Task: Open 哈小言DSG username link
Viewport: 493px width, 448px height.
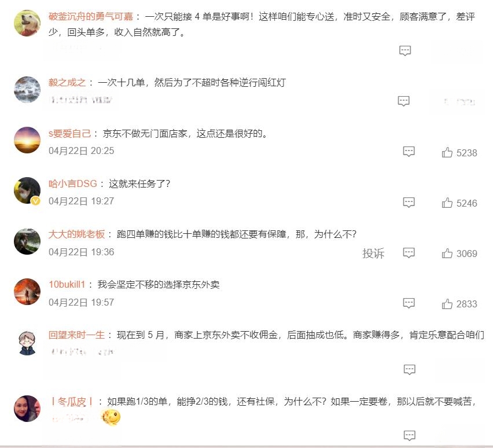Action: (73, 183)
